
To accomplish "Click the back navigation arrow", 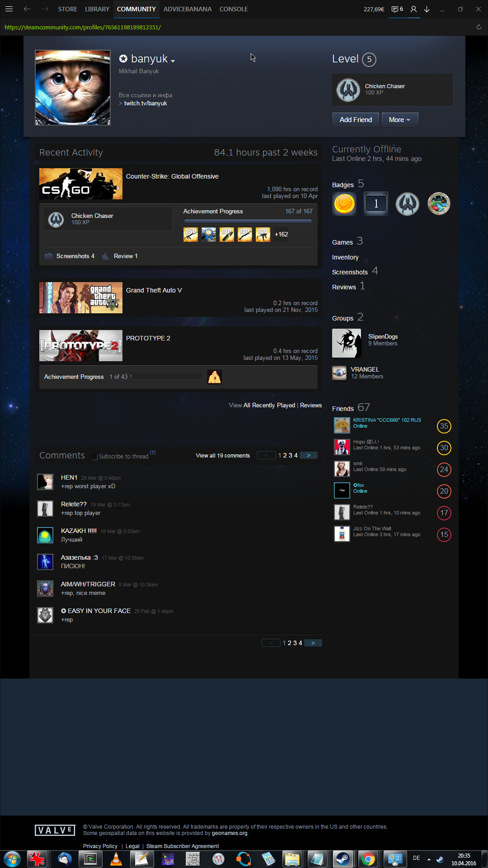I will (x=27, y=9).
